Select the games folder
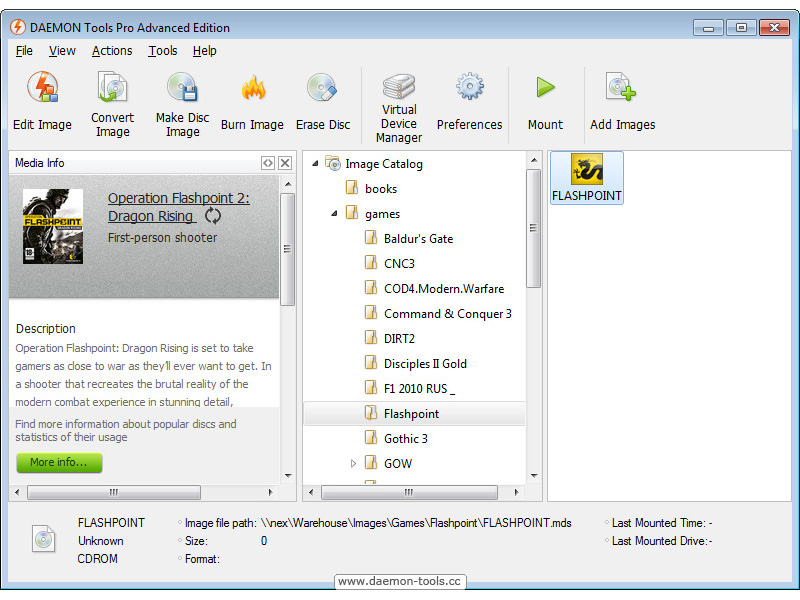800x600 pixels. click(382, 214)
